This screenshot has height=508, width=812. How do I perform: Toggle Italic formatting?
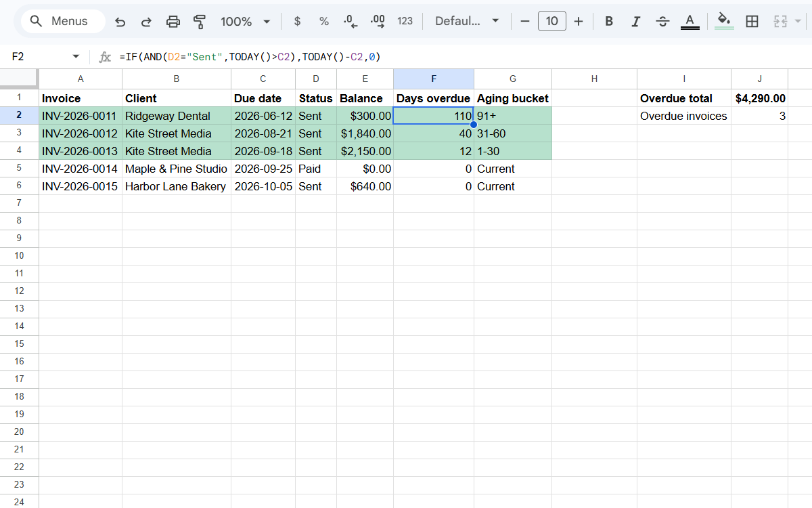click(635, 22)
